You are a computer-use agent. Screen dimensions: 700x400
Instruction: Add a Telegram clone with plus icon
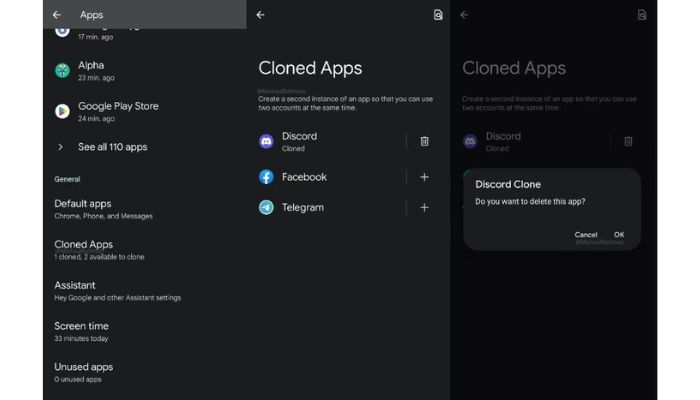(x=425, y=208)
